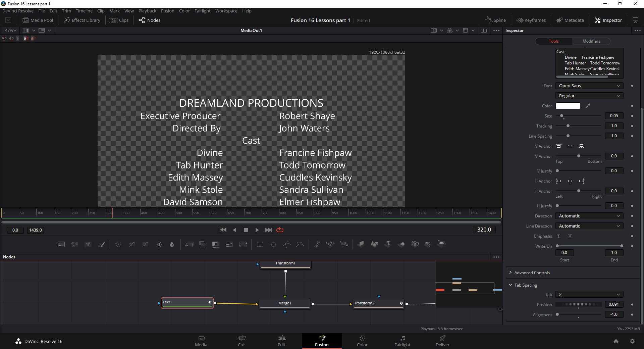Open the Nodes panel options menu
This screenshot has width=644, height=349.
pyautogui.click(x=496, y=257)
